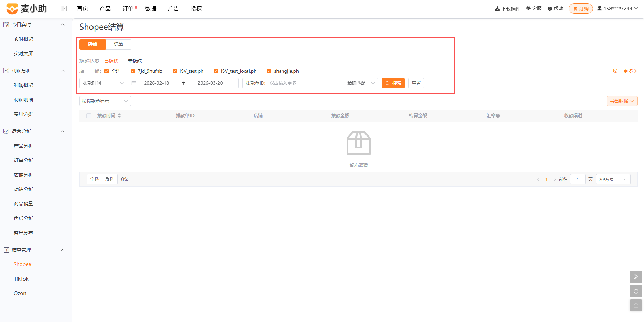
Task: Collapse the sidebar with the toggle icon
Action: point(64,8)
